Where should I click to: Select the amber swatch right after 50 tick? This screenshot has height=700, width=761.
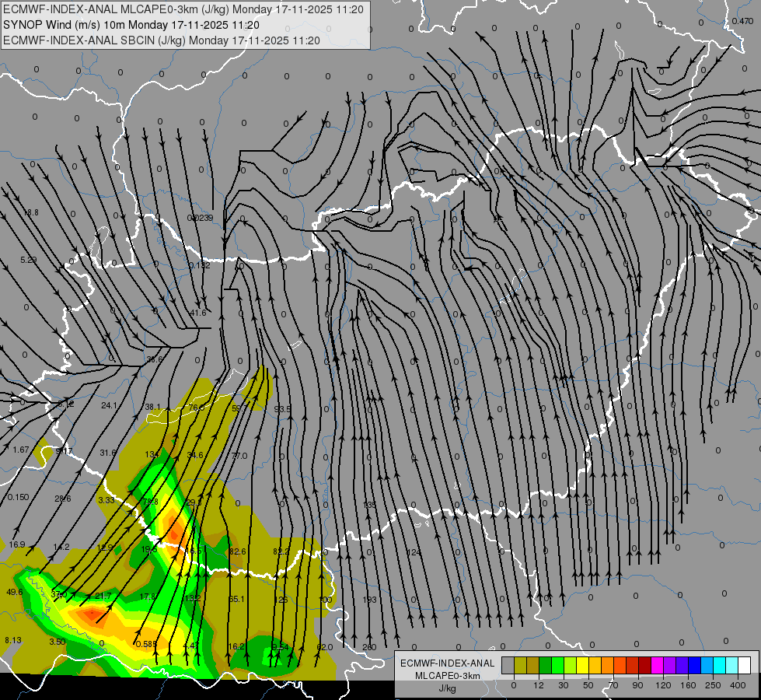pyautogui.click(x=595, y=665)
